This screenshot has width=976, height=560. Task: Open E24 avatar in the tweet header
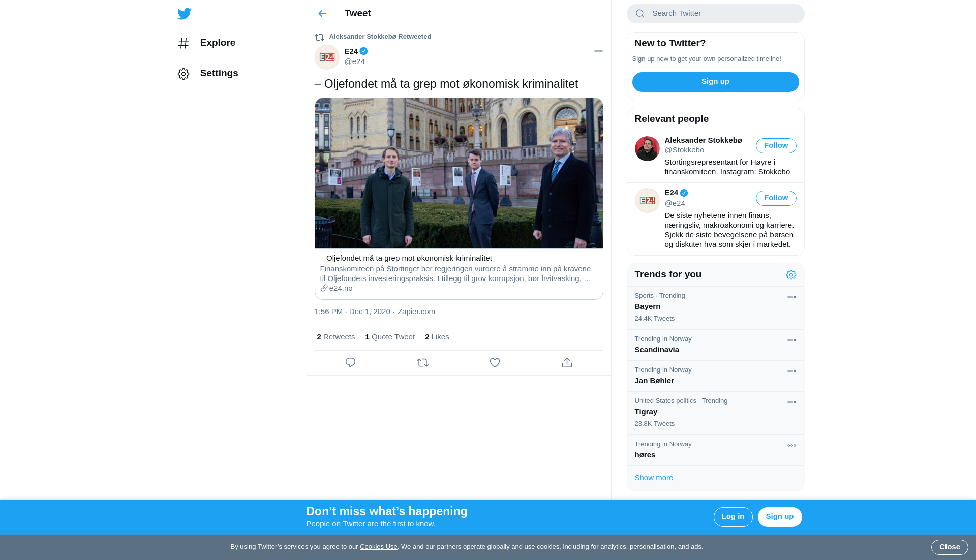(x=327, y=57)
